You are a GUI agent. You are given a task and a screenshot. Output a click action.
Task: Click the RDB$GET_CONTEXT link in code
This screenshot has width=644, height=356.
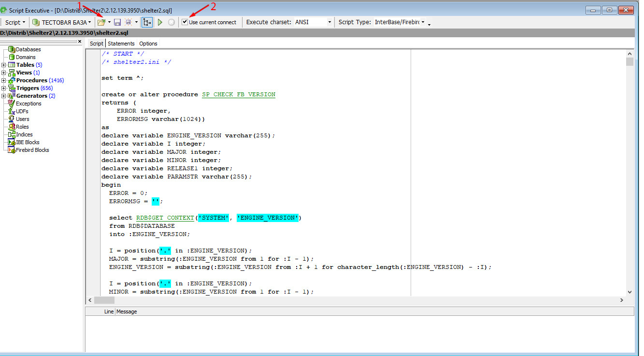coord(165,218)
